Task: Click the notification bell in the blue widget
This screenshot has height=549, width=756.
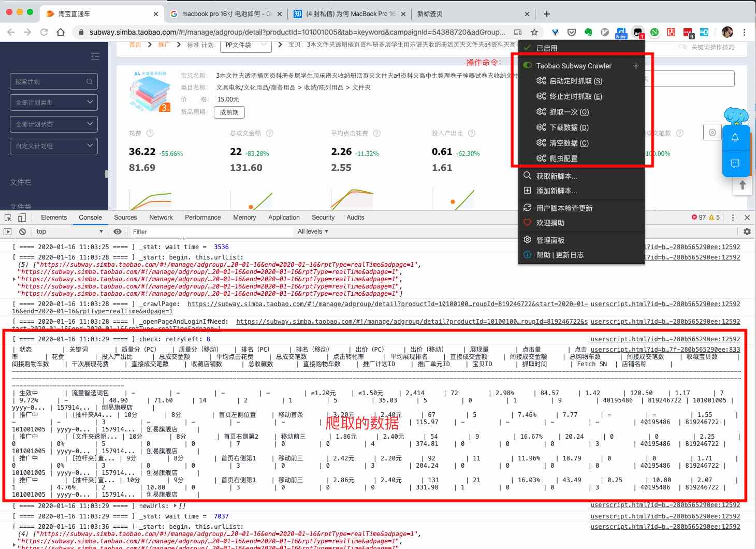Action: (x=735, y=138)
